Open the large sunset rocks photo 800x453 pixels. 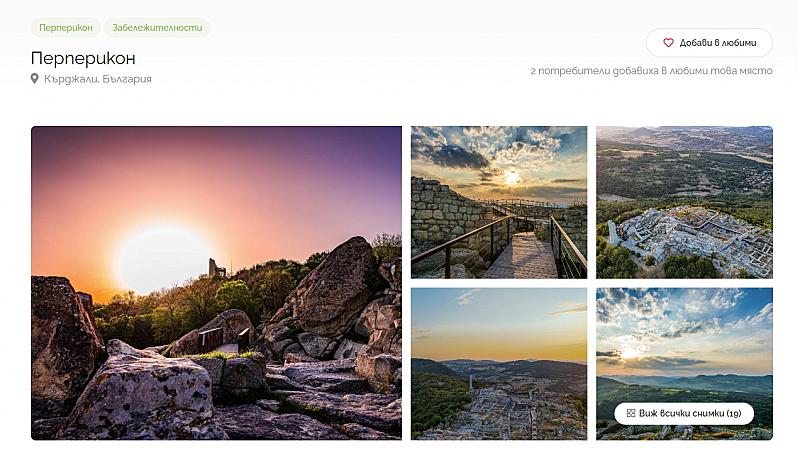pos(216,283)
